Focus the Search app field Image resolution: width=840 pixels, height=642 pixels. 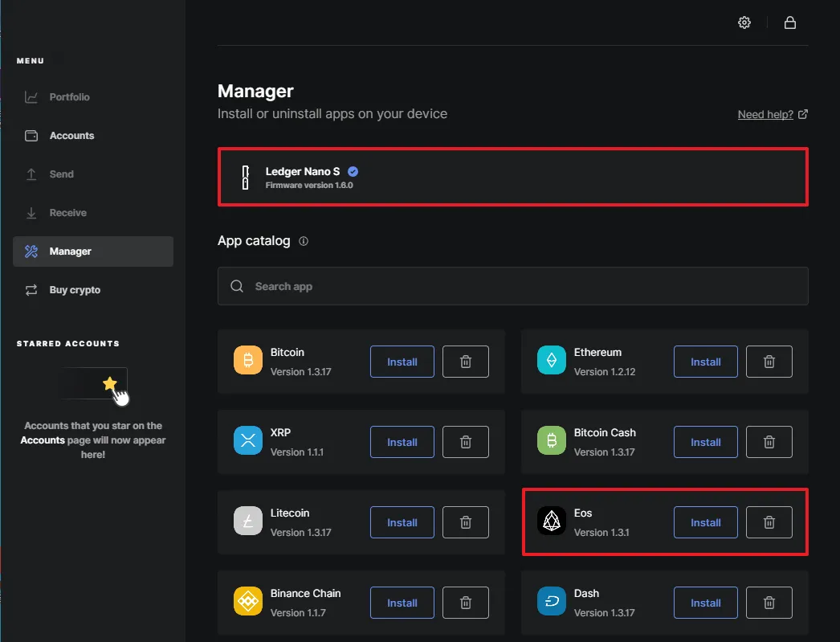(512, 286)
